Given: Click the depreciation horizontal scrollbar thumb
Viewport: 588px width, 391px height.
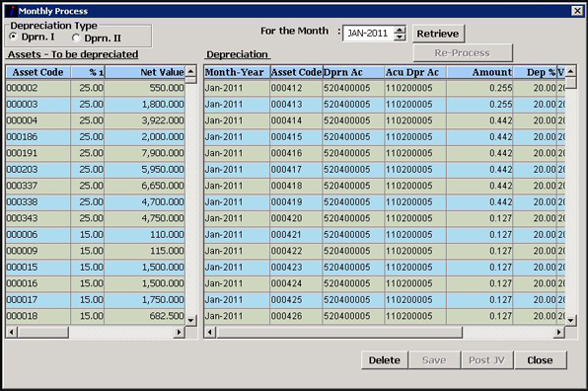Looking at the screenshot, I should click(339, 332).
